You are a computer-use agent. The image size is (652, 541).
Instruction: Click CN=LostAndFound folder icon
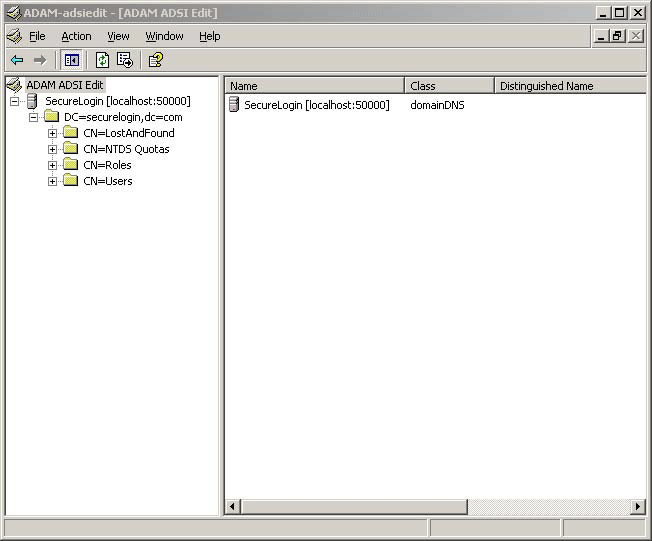tap(71, 133)
